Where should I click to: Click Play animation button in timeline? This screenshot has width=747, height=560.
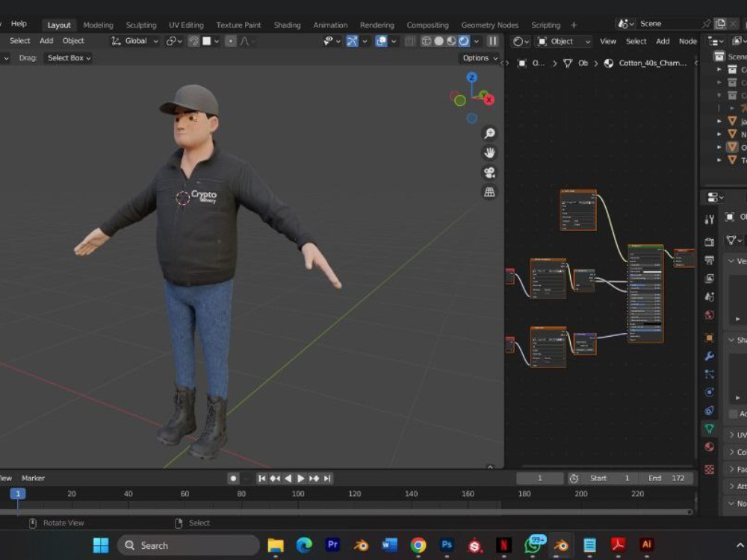pos(300,478)
